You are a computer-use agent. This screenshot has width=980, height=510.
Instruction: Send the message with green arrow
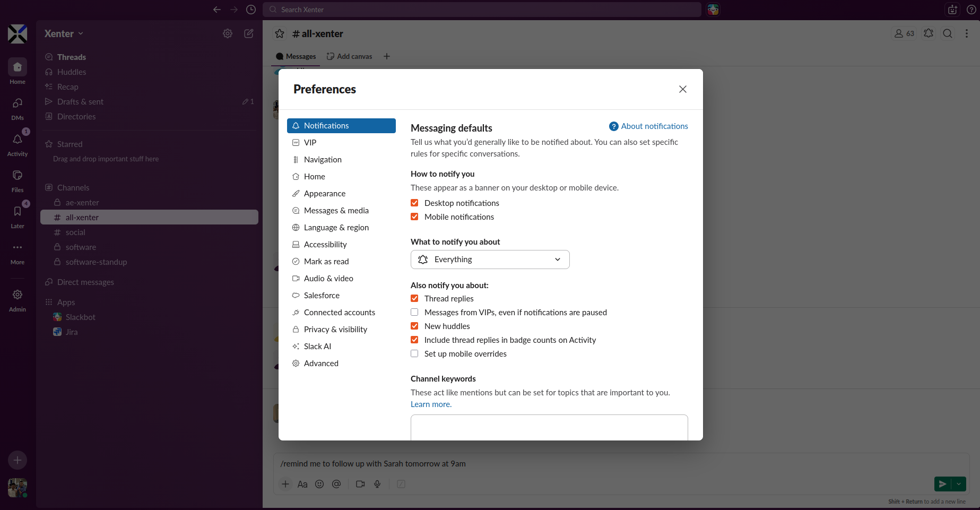(942, 484)
